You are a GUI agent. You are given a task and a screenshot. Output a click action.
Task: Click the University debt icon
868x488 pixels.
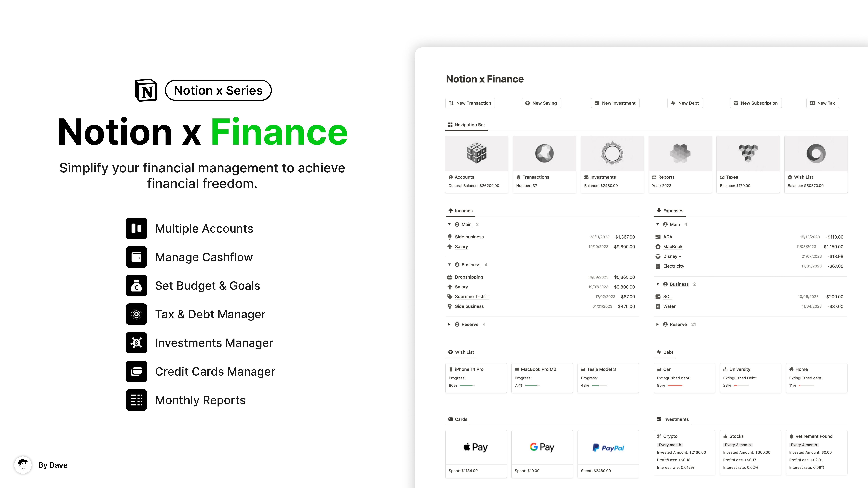725,370
